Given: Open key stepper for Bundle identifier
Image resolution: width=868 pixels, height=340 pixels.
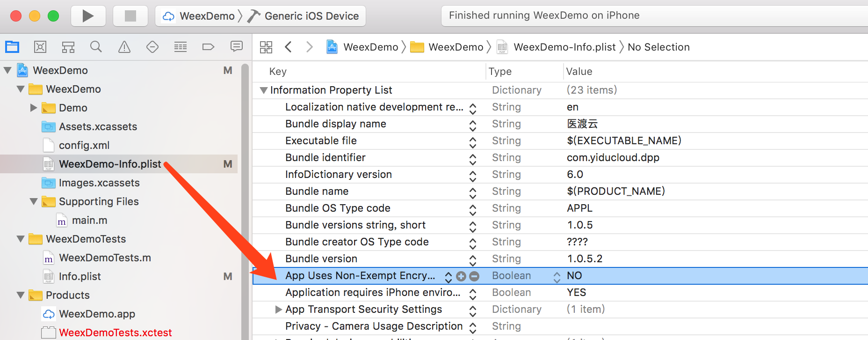Looking at the screenshot, I should coord(473,159).
